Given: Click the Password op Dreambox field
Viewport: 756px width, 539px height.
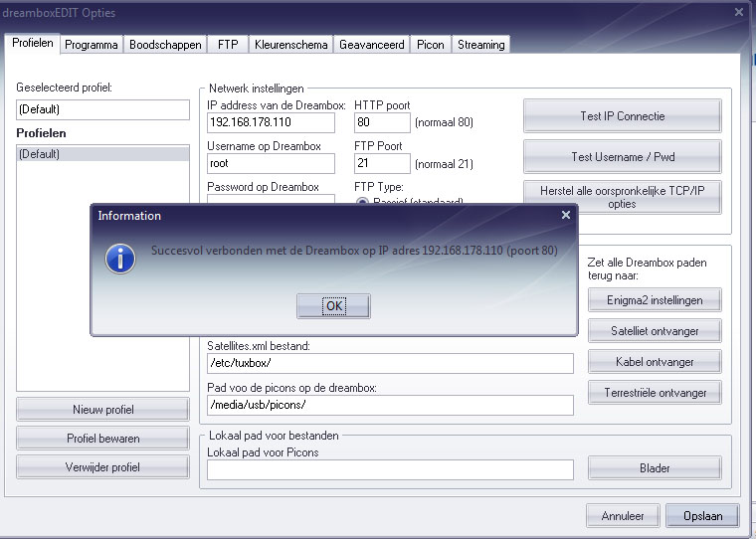Looking at the screenshot, I should coord(271,199).
